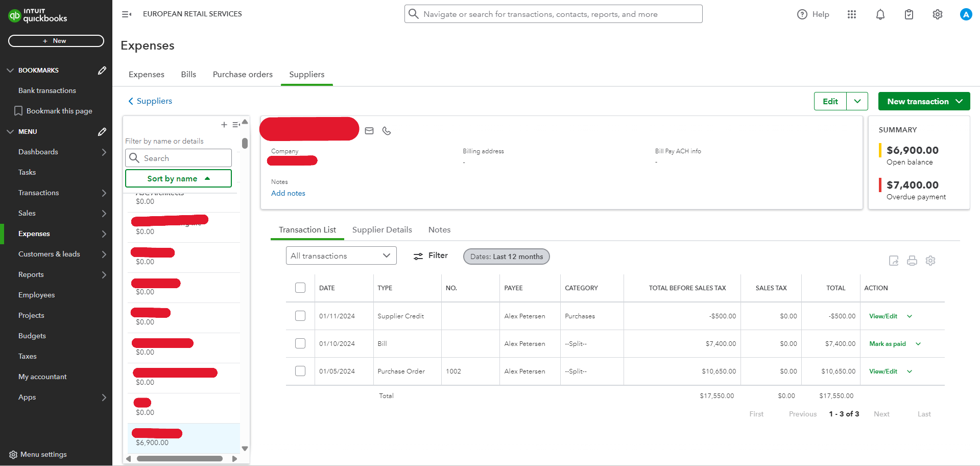Screen dimensions: 980x466
Task: Click the settings gear in the header
Action: click(937, 15)
